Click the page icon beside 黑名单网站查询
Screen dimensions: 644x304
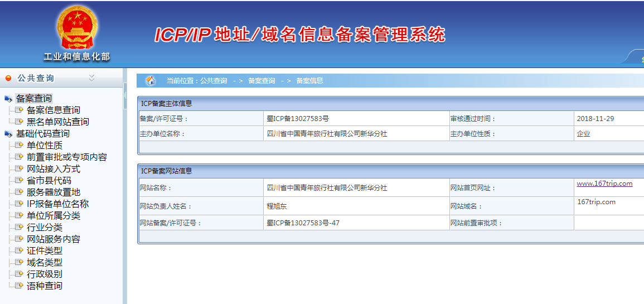point(19,122)
